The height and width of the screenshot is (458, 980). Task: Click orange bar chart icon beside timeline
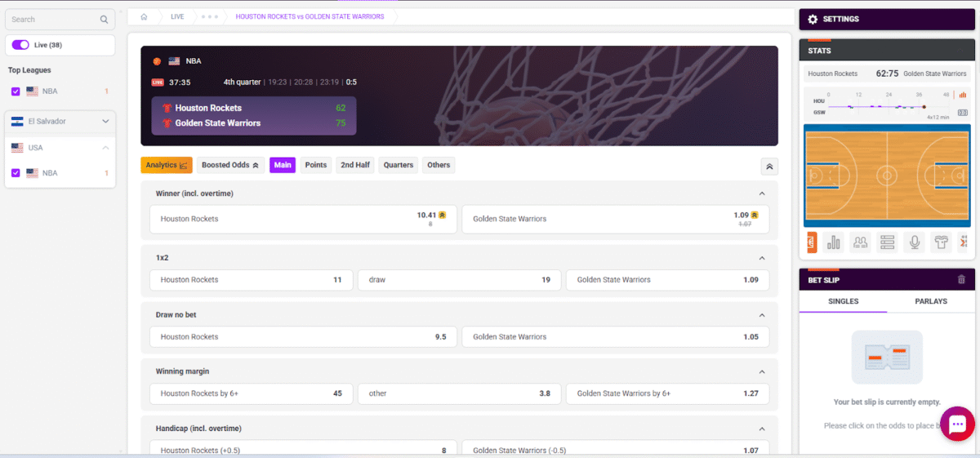click(963, 95)
